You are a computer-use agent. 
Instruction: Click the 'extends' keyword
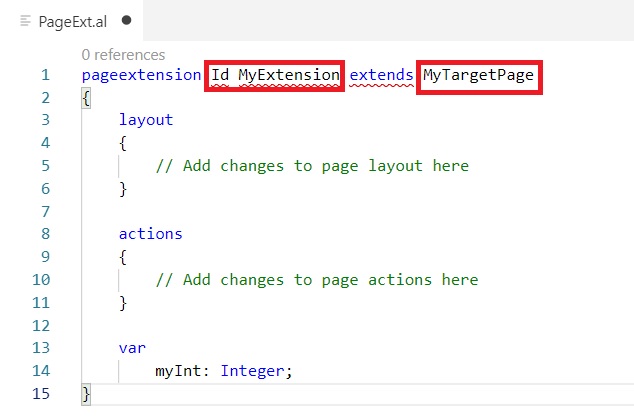tap(381, 75)
